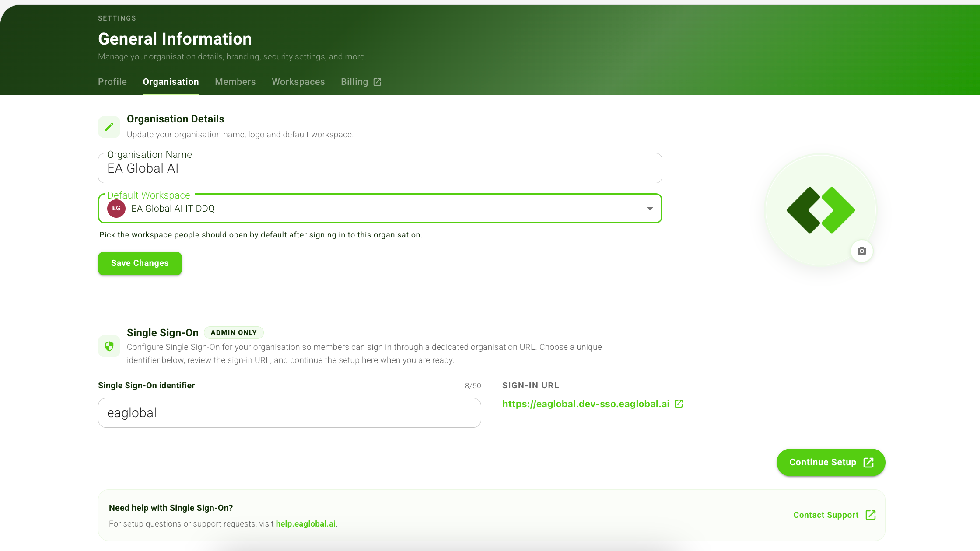Click the Organisation Details heading
The height and width of the screenshot is (551, 980).
coord(175,119)
